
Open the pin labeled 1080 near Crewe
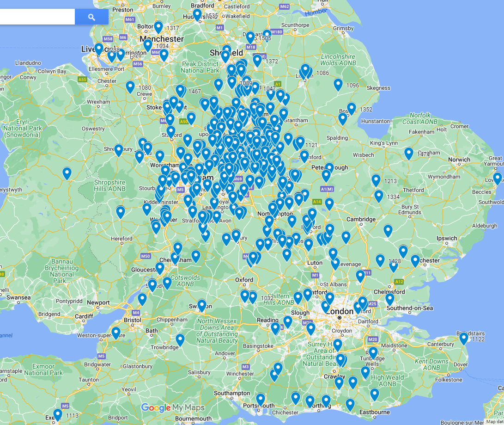130,87
